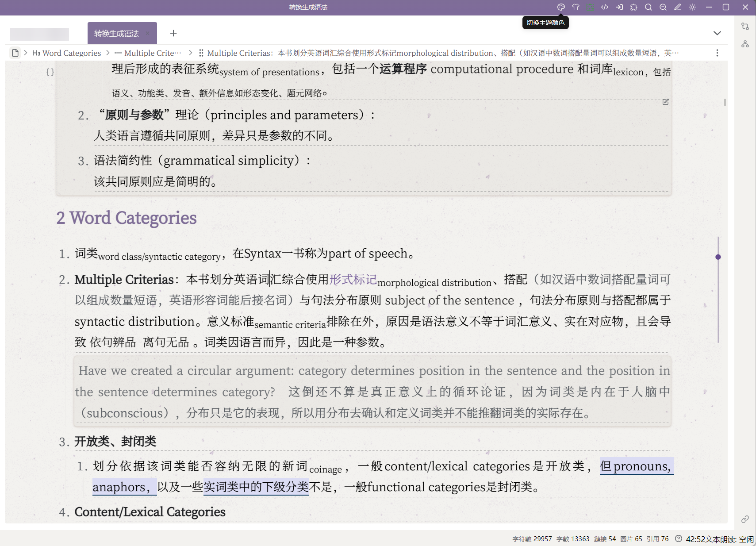Open a new tab with plus button
Image resolution: width=756 pixels, height=546 pixels.
point(173,33)
